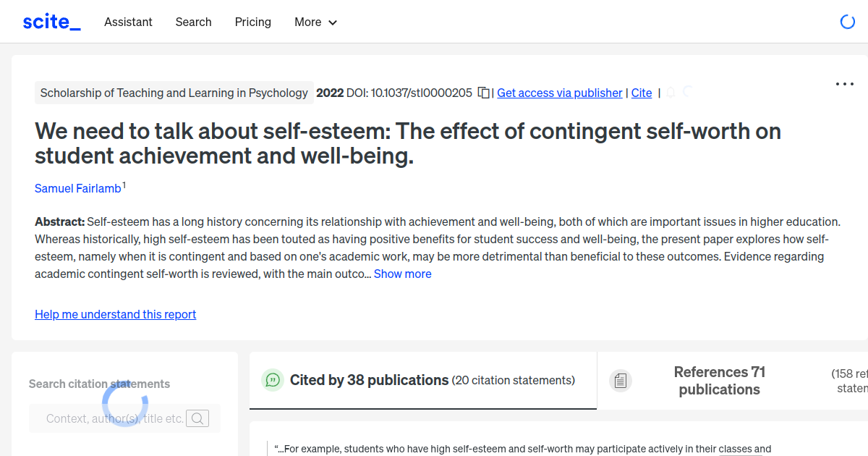Click Help me understand this report
Screen dimensions: 868x456
[x=115, y=314]
